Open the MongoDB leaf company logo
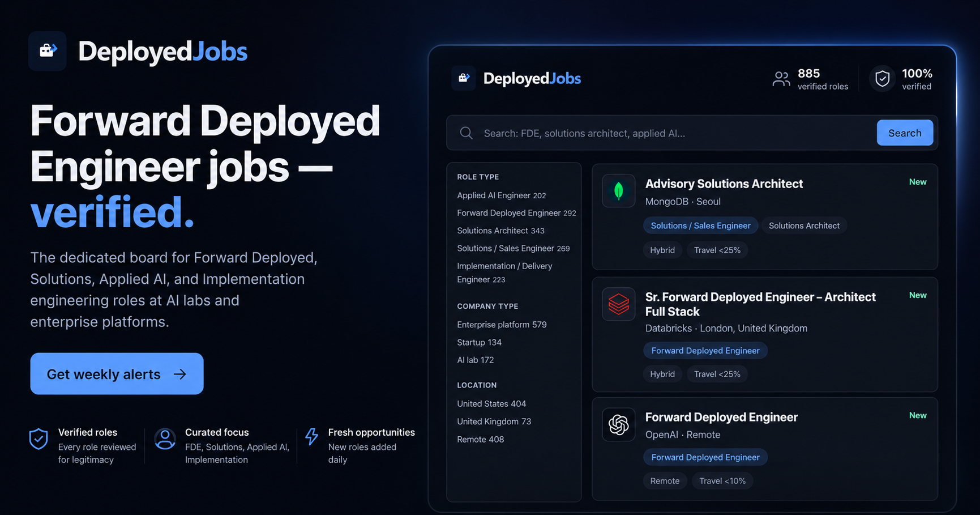The image size is (980, 515). (618, 191)
